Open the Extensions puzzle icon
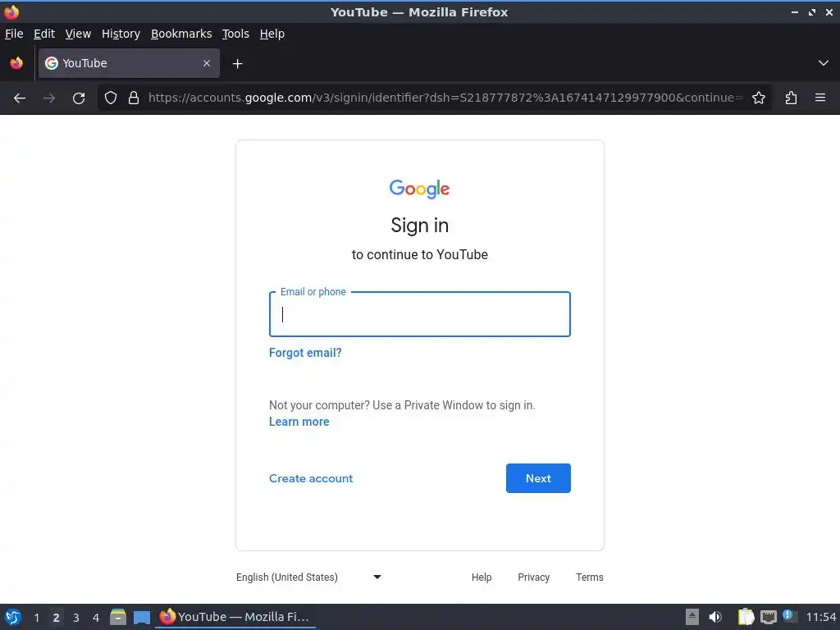Image resolution: width=840 pixels, height=630 pixels. pos(792,98)
